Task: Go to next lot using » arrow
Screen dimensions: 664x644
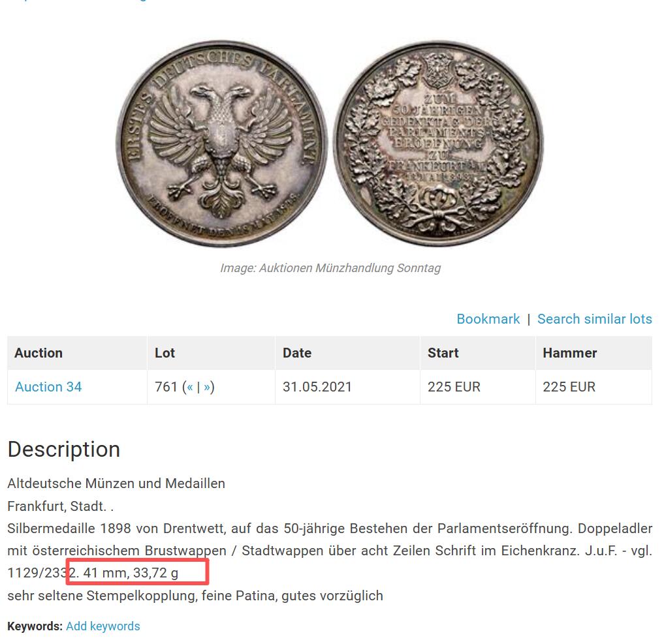Action: pyautogui.click(x=207, y=387)
